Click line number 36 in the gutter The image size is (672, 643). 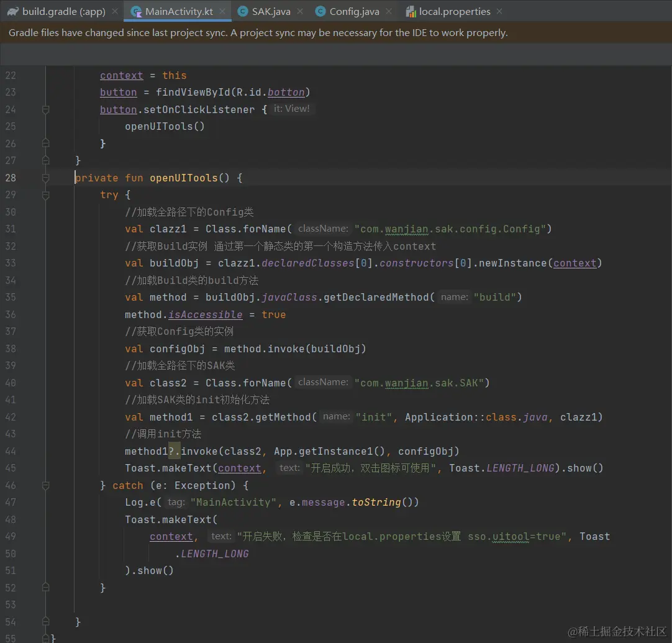[x=11, y=314]
